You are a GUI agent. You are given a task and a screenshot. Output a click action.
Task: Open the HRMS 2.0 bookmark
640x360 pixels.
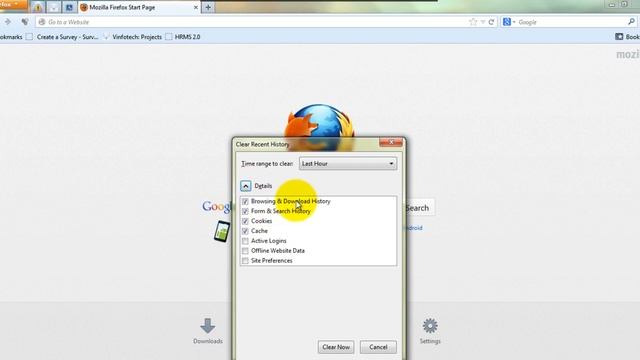(x=183, y=37)
